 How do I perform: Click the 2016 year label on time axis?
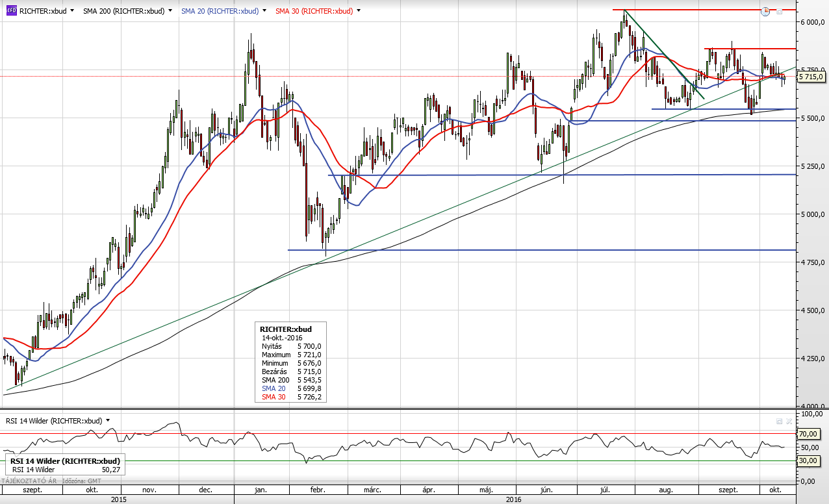click(x=513, y=499)
